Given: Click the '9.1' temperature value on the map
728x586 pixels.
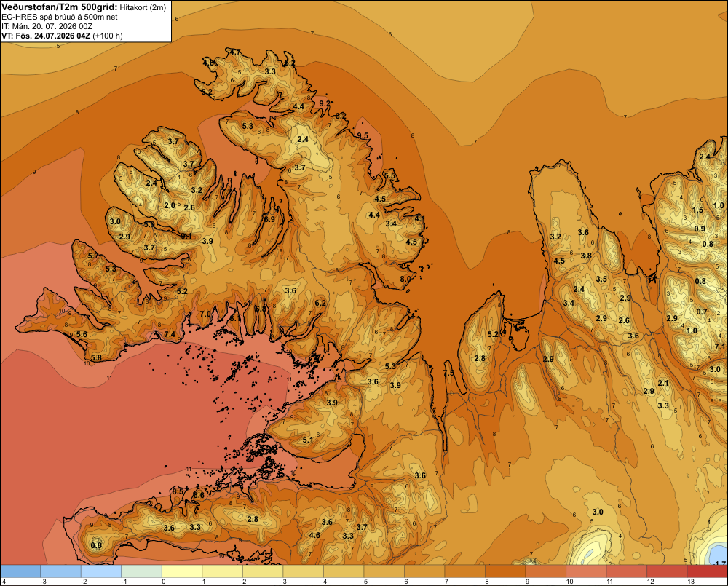Looking at the screenshot, I should coord(186,236).
